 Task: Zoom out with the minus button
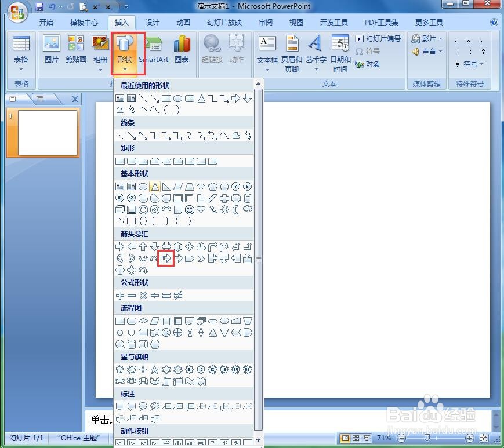tap(401, 438)
